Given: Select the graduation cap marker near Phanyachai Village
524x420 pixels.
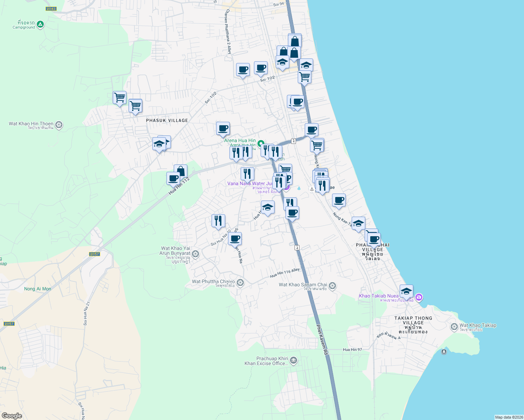Looking at the screenshot, I should (x=358, y=223).
